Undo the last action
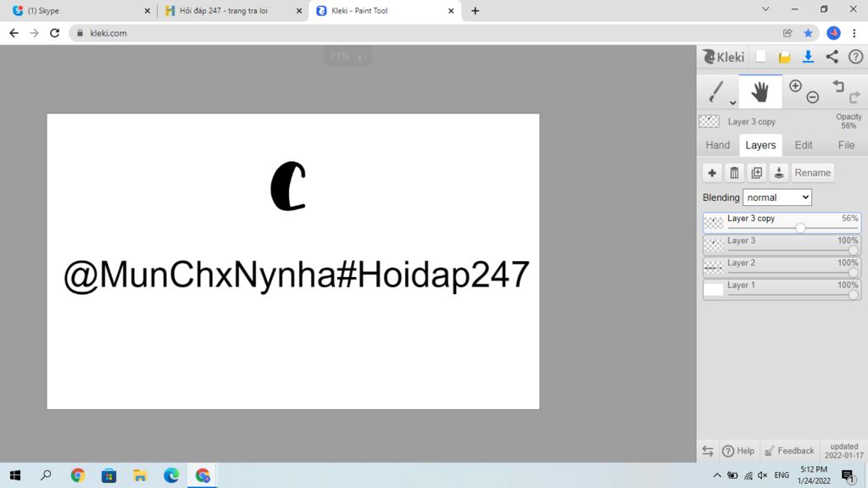The width and height of the screenshot is (868, 488). click(x=838, y=86)
